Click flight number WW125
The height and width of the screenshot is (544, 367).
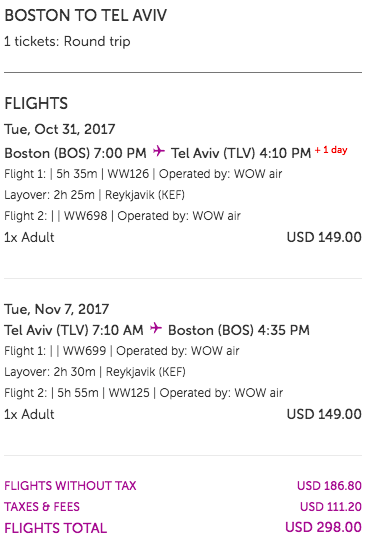tap(129, 393)
